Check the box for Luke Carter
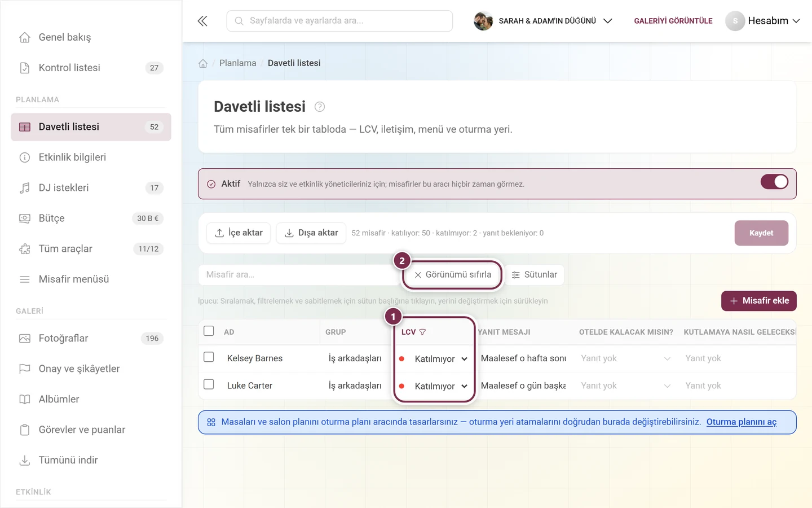This screenshot has width=812, height=508. (209, 384)
